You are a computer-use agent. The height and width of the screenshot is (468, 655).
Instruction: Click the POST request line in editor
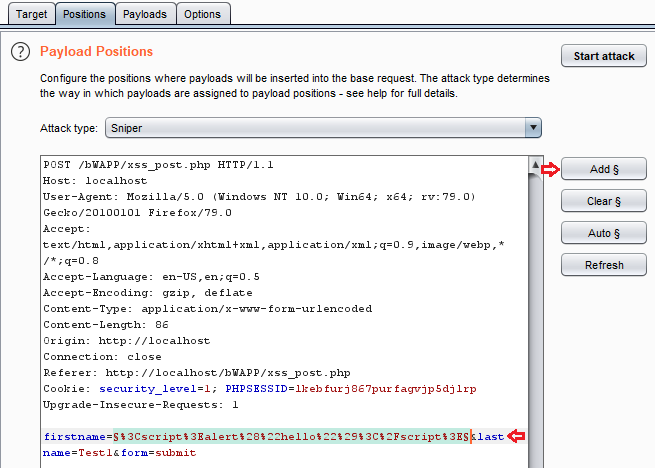[158, 165]
